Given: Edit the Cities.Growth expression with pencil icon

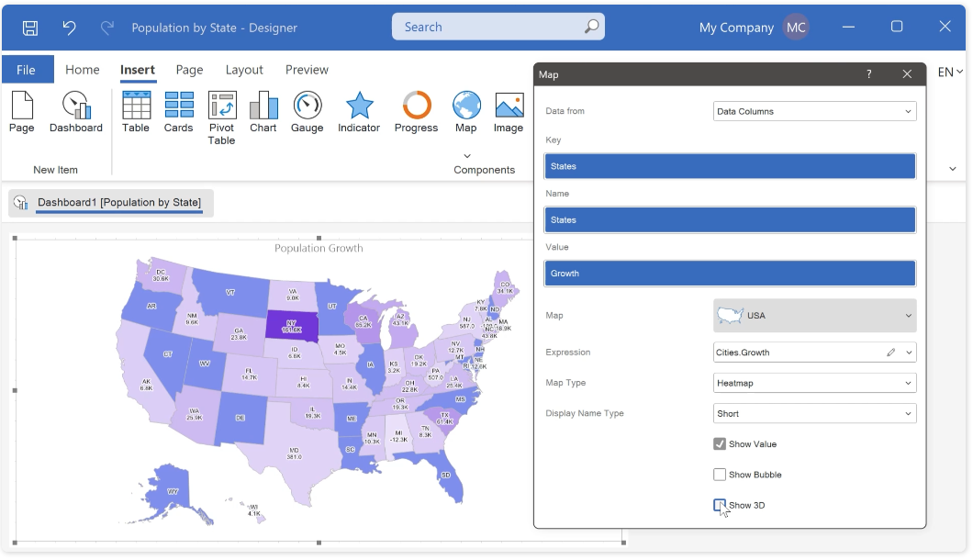Looking at the screenshot, I should pos(890,353).
